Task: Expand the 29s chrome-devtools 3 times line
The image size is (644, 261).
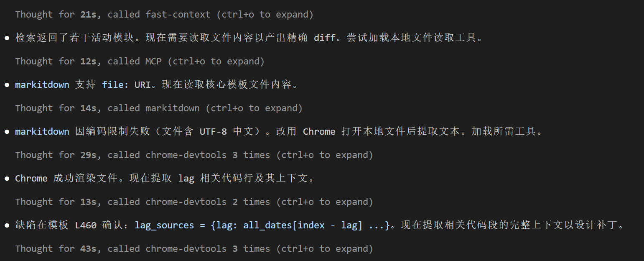Action: point(194,155)
